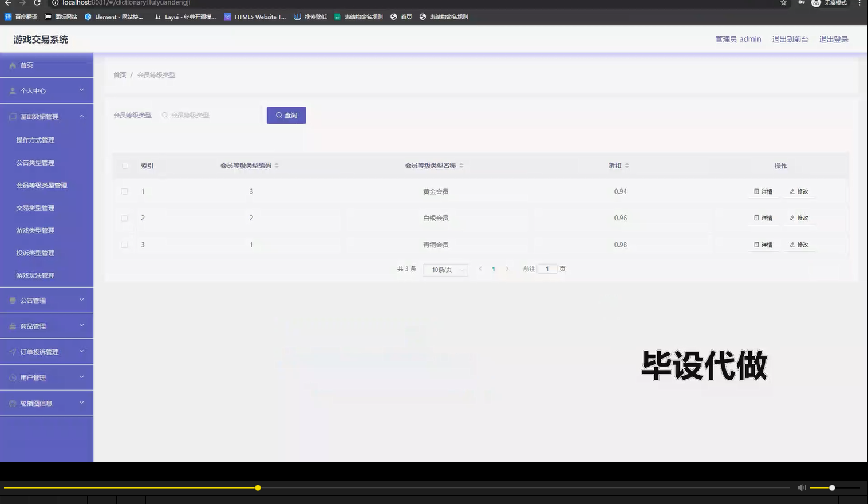
Task: Open 投诉类型管理 menu item
Action: (46, 253)
